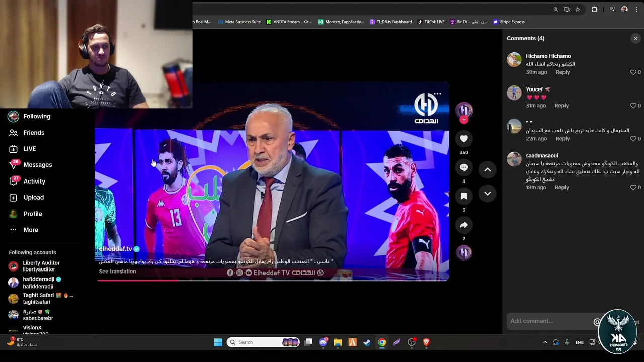Viewport: 644px width, 362px height.
Task: Open the Sir TV bookmark
Action: (469, 22)
